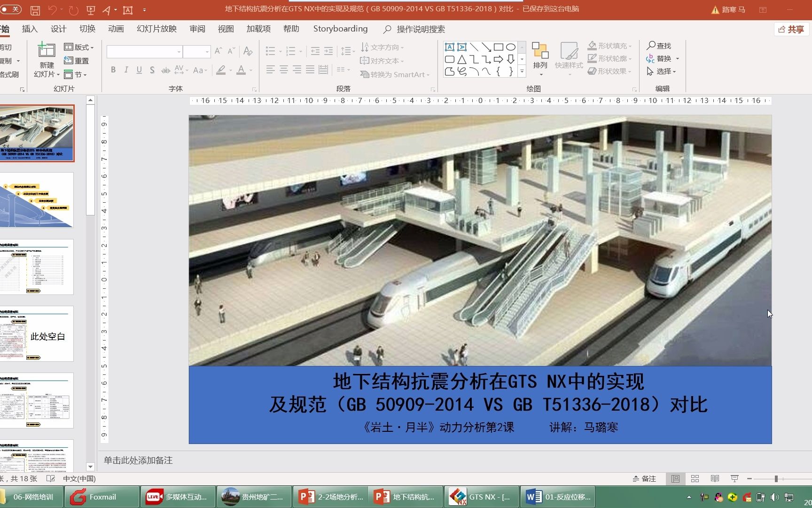Viewport: 812px width, 508px height.
Task: Select slide thumbnail with 此处空白 text
Action: 37,333
